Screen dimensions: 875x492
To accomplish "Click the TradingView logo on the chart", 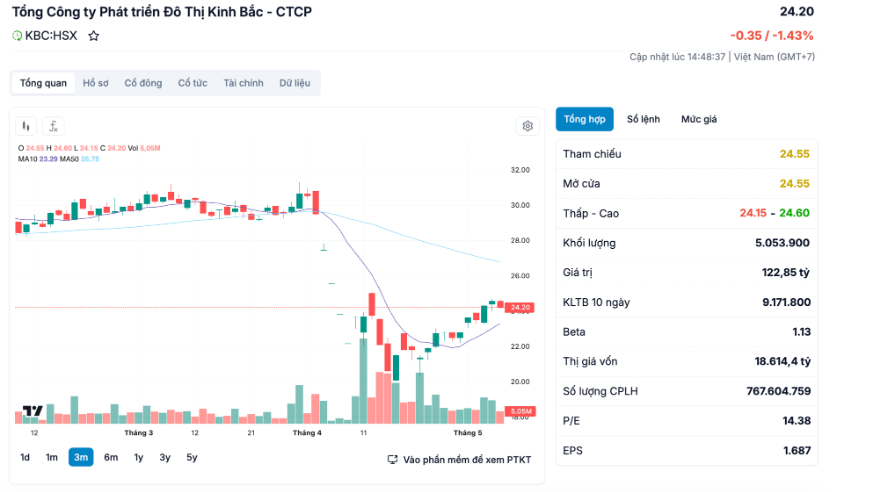I will [x=31, y=411].
